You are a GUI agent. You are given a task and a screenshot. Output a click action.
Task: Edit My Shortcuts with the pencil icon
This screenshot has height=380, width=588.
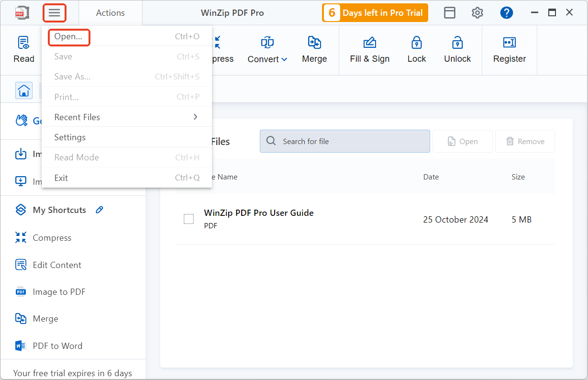(x=99, y=210)
